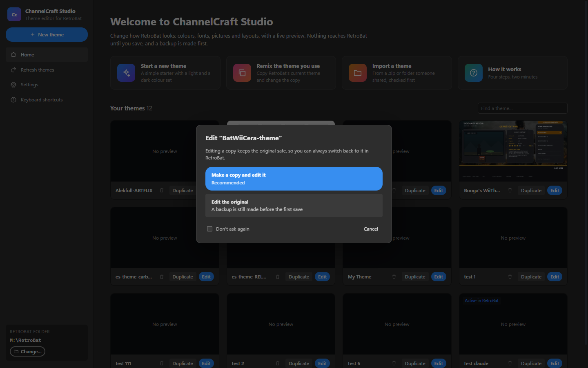Select Refresh themes in sidebar

pos(47,70)
